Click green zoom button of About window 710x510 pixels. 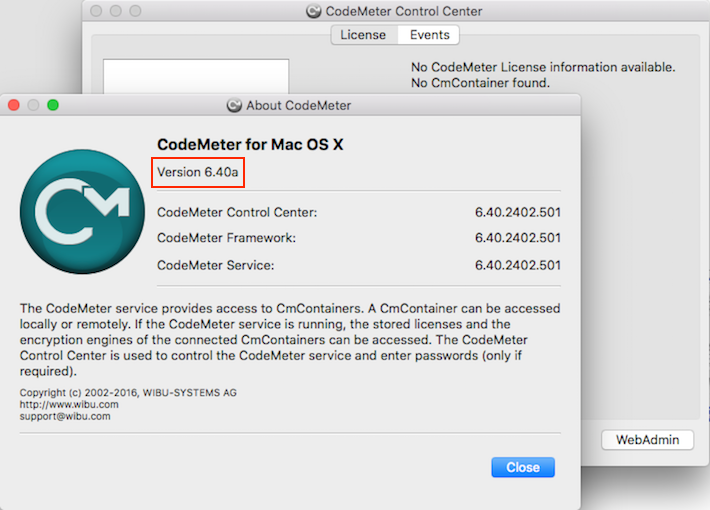(x=53, y=105)
